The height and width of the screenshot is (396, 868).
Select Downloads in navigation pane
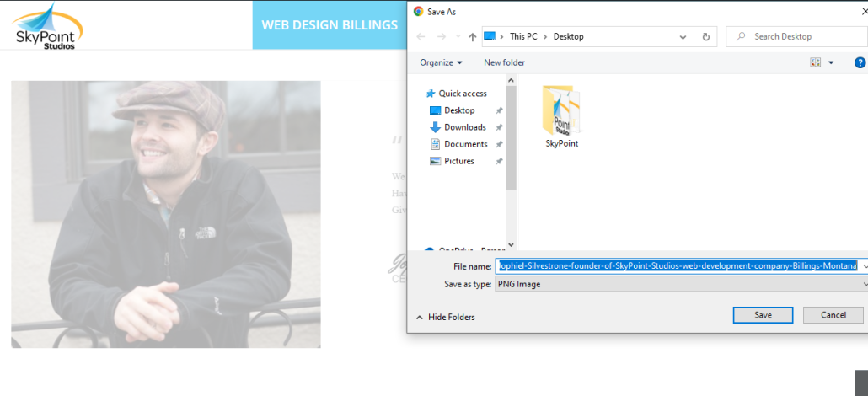tap(458, 127)
